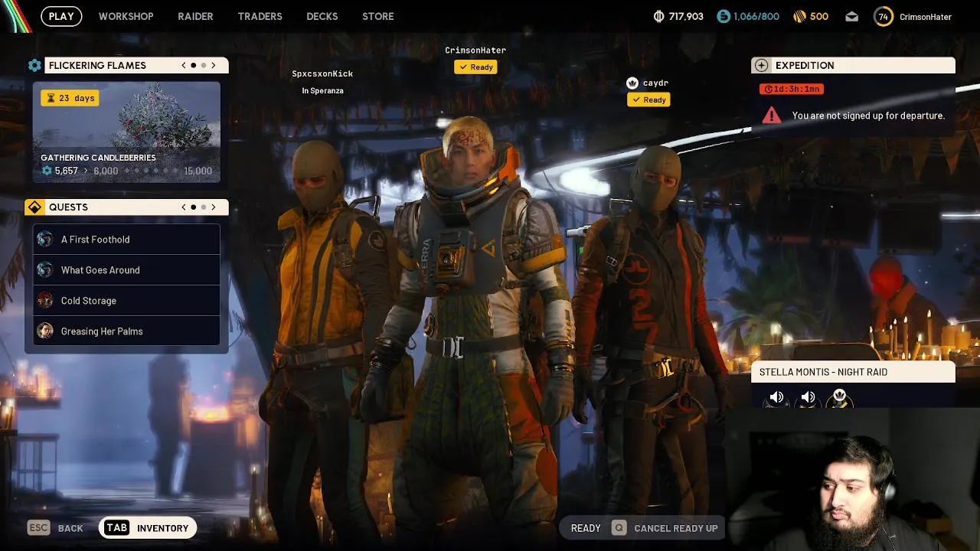
Task: Click the READY status label
Action: [586, 528]
